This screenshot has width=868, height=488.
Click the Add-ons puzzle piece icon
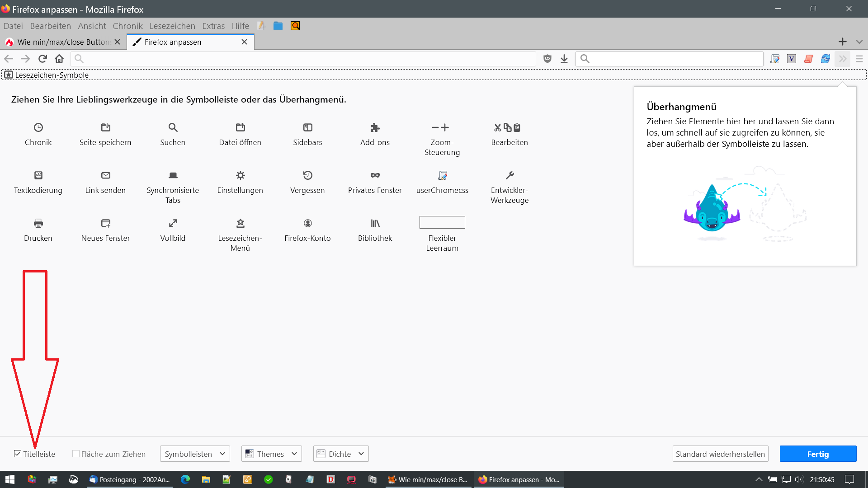pyautogui.click(x=375, y=127)
